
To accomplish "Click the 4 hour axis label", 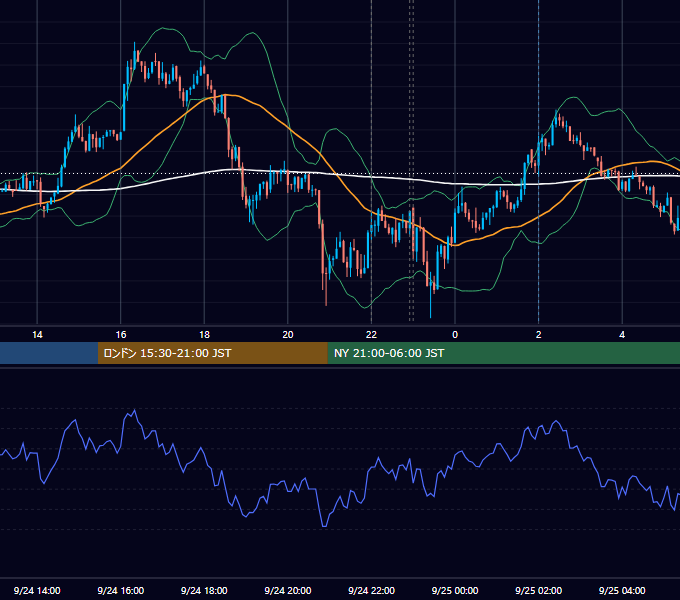I will click(622, 335).
